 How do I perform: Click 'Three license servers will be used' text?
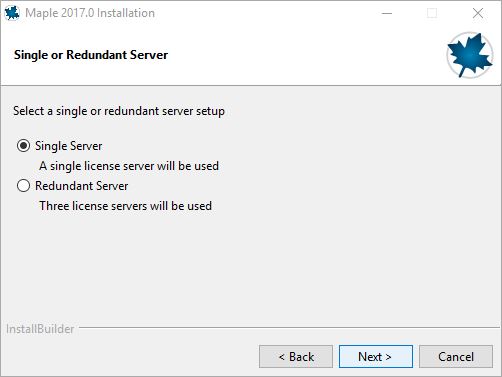[126, 206]
